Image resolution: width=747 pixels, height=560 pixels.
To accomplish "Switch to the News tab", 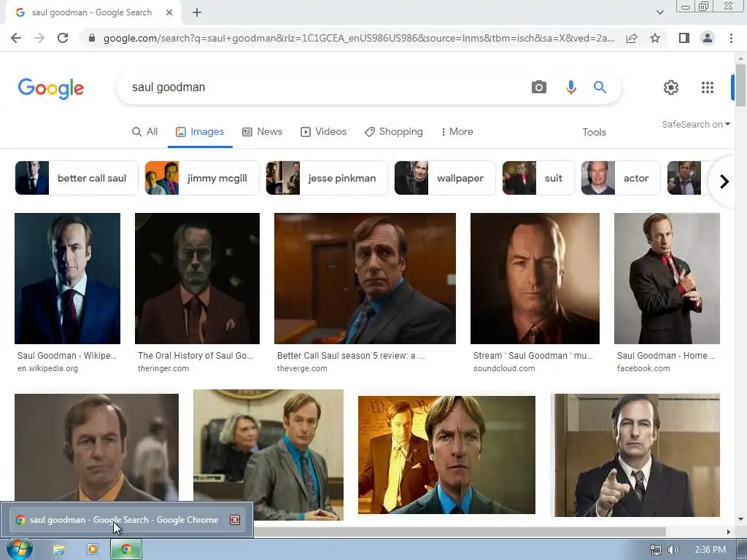I will tap(263, 131).
